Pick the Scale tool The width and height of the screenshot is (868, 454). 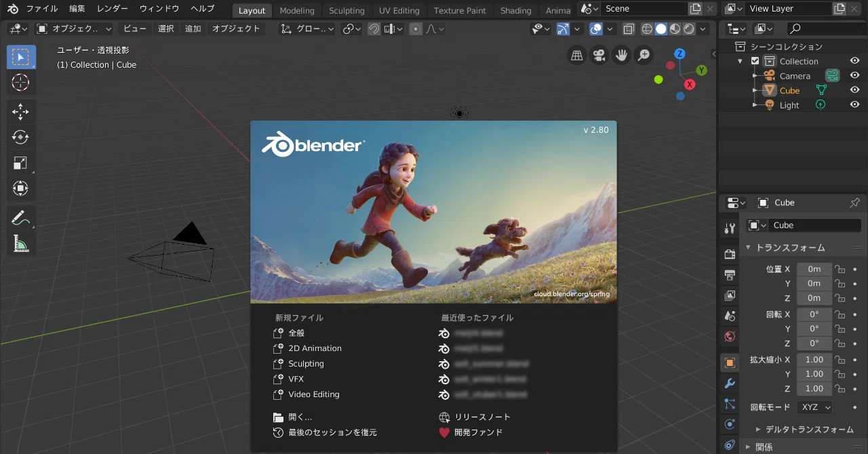pos(21,163)
